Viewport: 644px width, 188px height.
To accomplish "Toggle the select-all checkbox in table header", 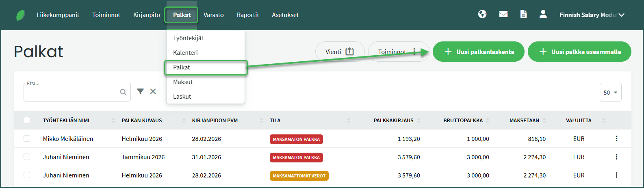I will tap(27, 120).
